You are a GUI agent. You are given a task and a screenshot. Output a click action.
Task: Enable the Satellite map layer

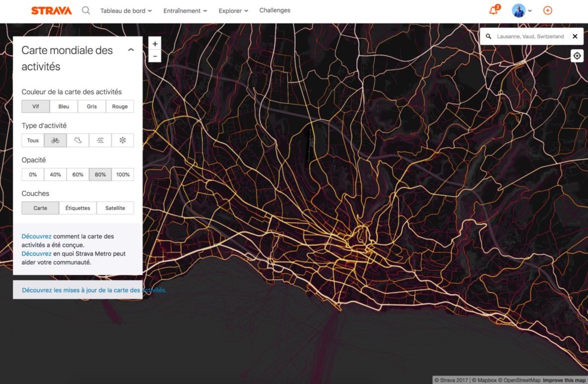point(115,208)
